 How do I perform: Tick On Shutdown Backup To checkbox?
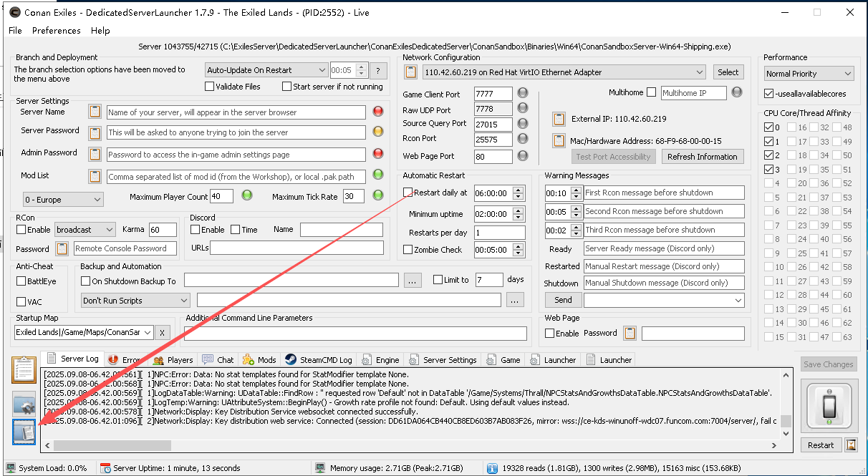click(x=86, y=281)
